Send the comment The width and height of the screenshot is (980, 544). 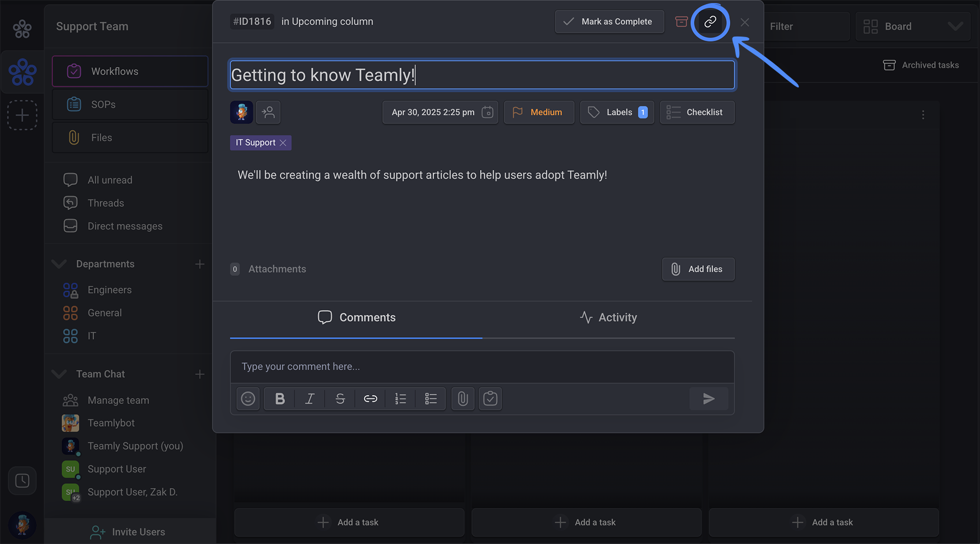click(x=708, y=398)
